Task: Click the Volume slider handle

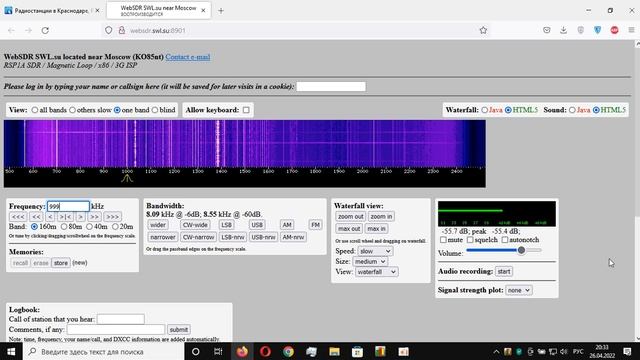Action: pyautogui.click(x=521, y=250)
